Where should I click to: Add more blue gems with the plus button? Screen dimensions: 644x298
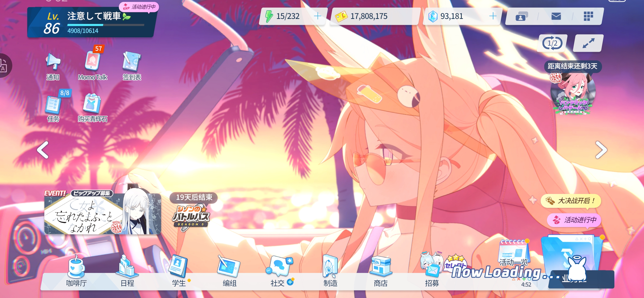point(493,16)
